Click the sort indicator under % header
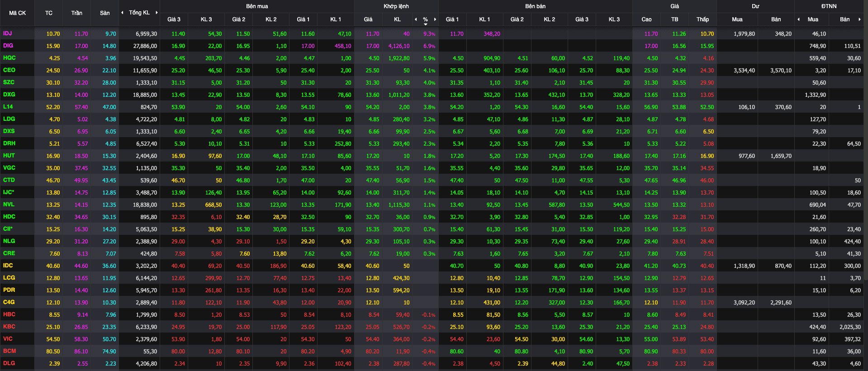 tap(426, 24)
